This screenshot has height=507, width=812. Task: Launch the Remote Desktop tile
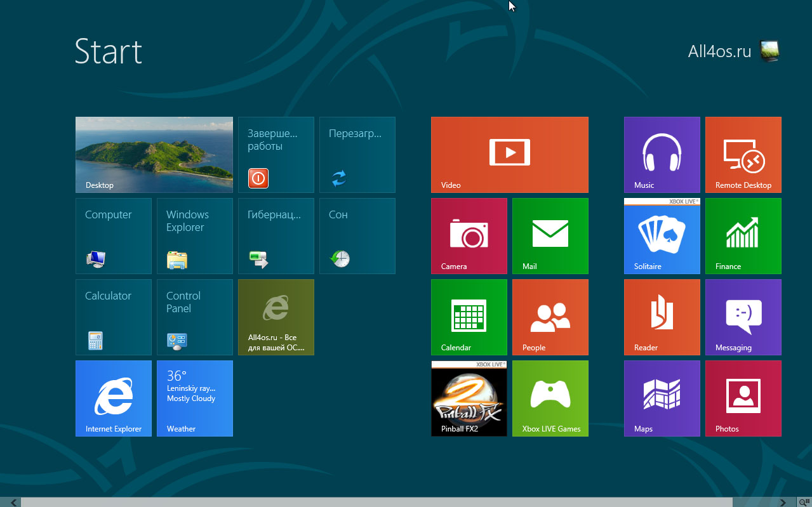pyautogui.click(x=743, y=155)
